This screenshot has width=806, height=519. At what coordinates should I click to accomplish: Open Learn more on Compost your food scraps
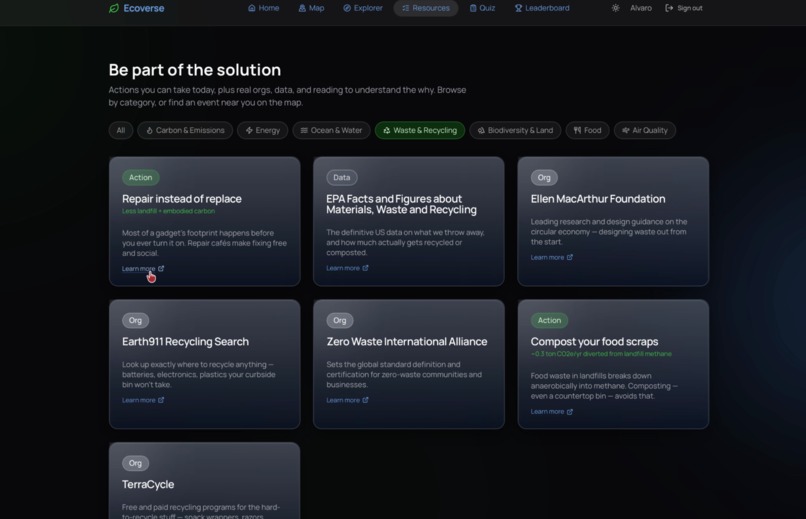[552, 412]
